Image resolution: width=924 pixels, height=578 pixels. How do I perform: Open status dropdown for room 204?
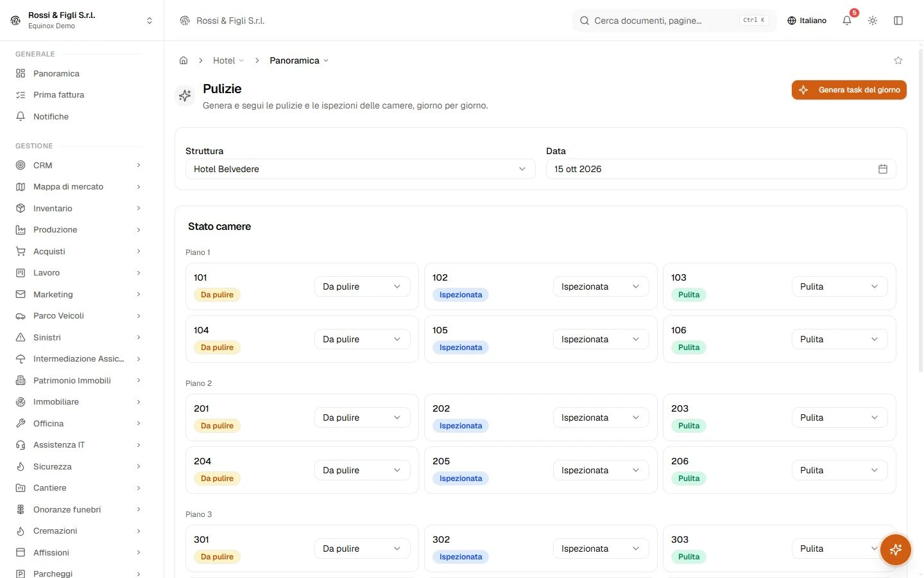[362, 470]
